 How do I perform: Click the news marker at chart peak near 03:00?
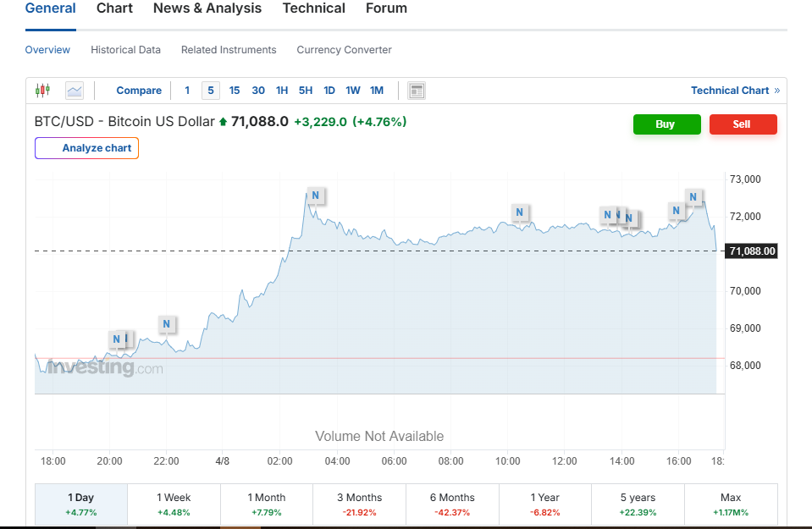point(315,196)
